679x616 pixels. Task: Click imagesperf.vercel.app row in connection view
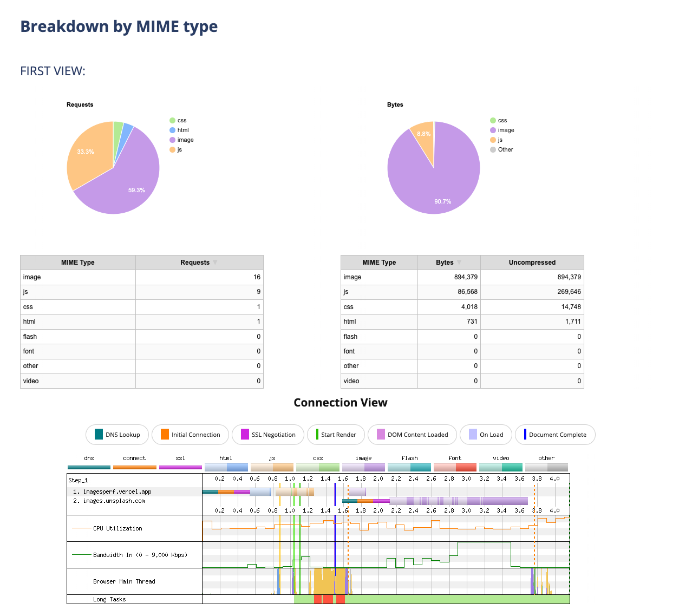tap(117, 492)
